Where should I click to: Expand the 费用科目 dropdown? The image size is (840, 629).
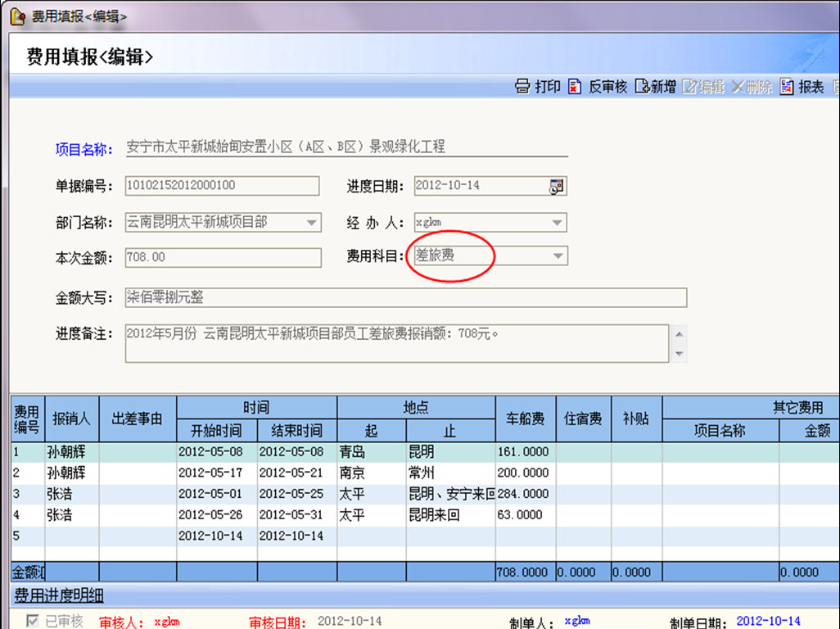tap(557, 256)
